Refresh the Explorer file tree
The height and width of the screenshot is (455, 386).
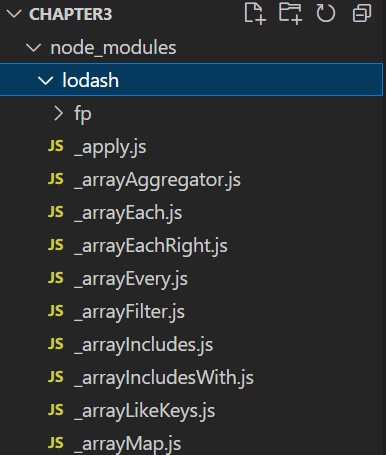[x=326, y=13]
